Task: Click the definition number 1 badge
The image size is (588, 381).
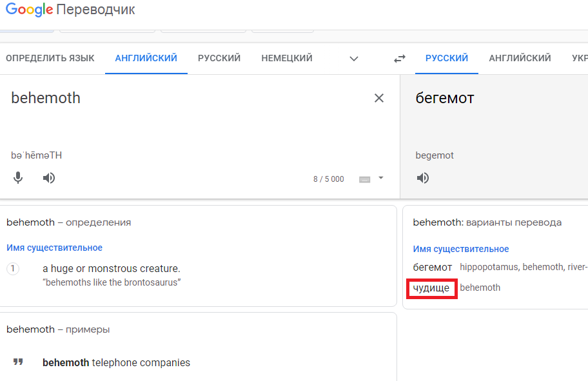Action: [13, 268]
